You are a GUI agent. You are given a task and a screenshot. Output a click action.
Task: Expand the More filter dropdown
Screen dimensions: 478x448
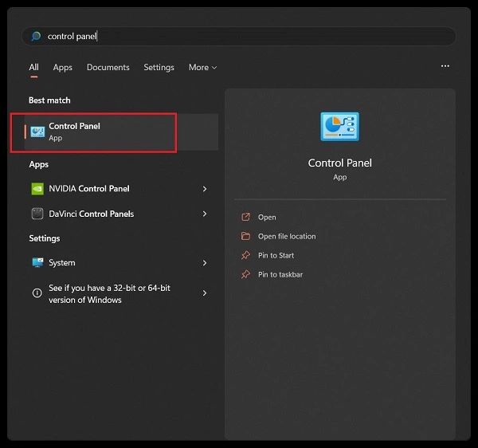(202, 67)
